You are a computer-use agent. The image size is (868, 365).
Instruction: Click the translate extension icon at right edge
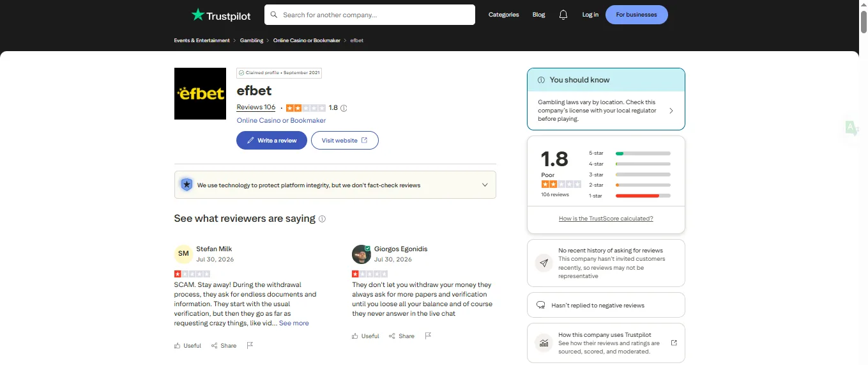(852, 128)
